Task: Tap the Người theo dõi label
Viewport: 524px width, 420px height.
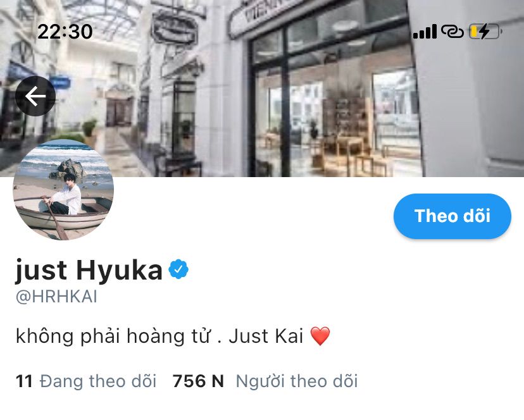Action: coord(297,381)
